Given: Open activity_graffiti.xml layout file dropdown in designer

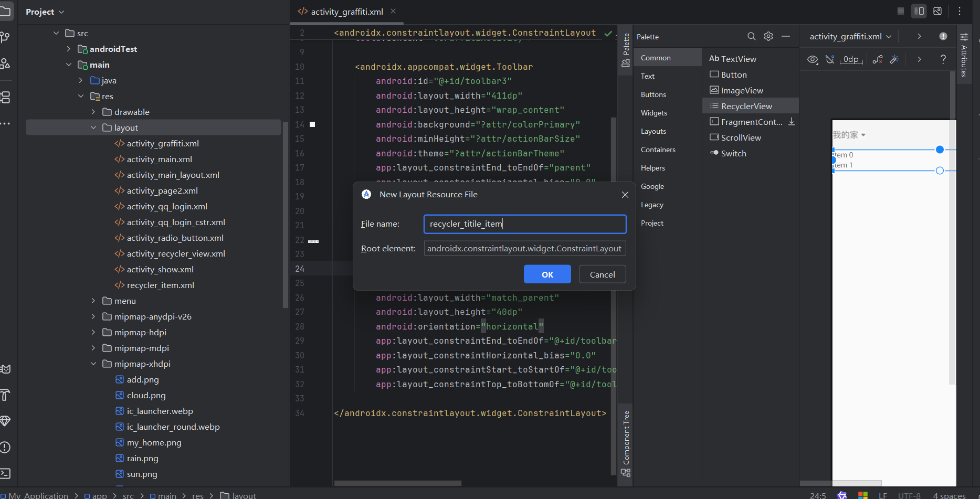Looking at the screenshot, I should pos(850,36).
